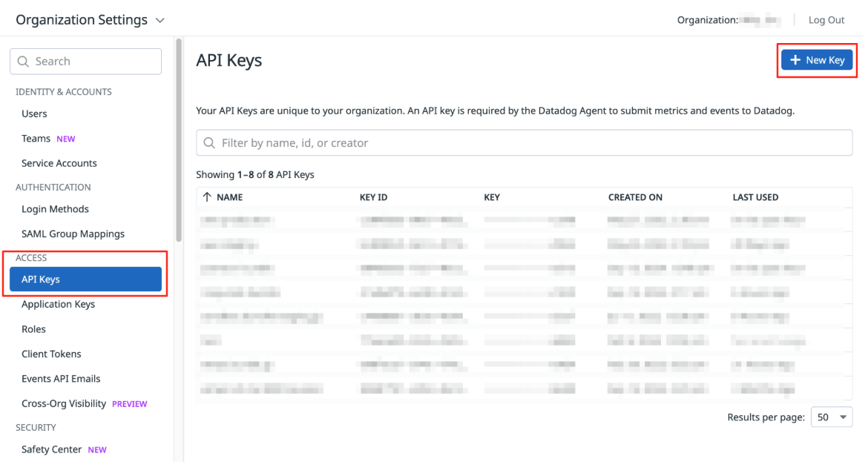Image resolution: width=868 pixels, height=462 pixels.
Task: Click the magnifier icon in sidebar search
Action: coord(23,62)
